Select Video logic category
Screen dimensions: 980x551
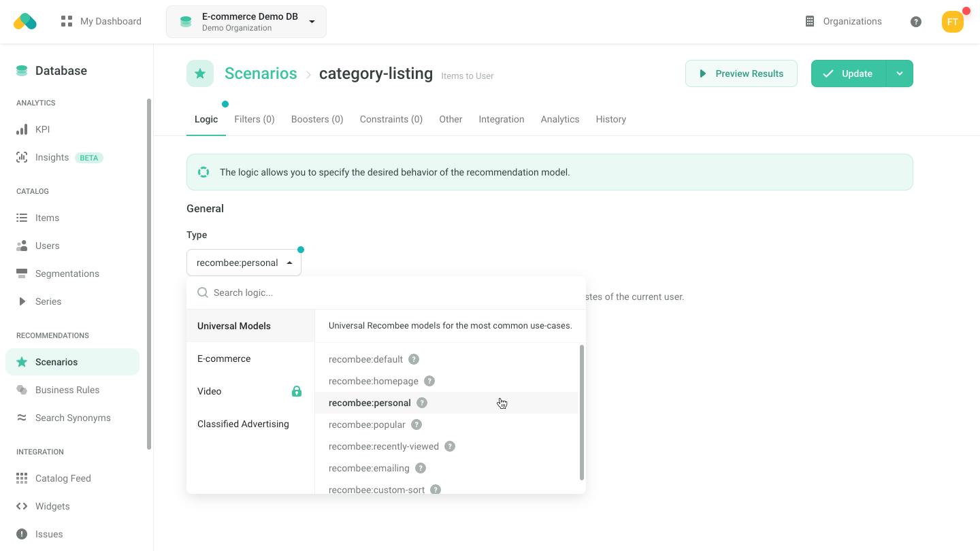coord(250,391)
